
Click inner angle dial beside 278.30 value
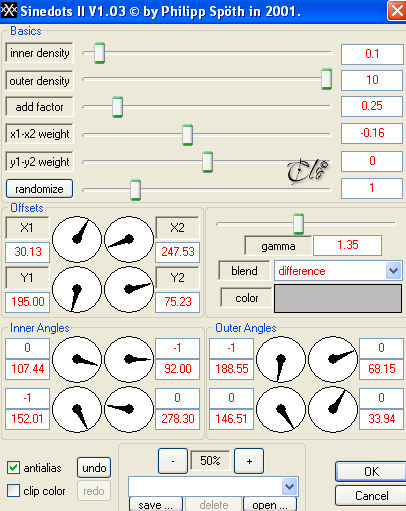(x=129, y=409)
